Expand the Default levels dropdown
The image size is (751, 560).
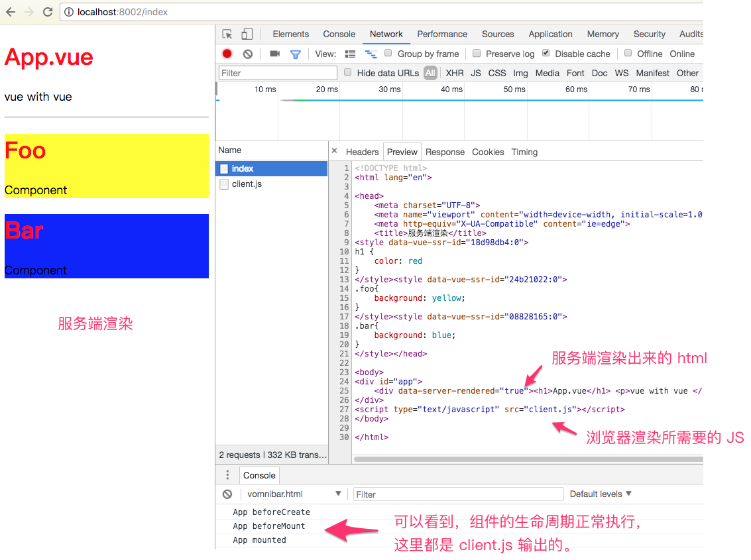(x=601, y=494)
